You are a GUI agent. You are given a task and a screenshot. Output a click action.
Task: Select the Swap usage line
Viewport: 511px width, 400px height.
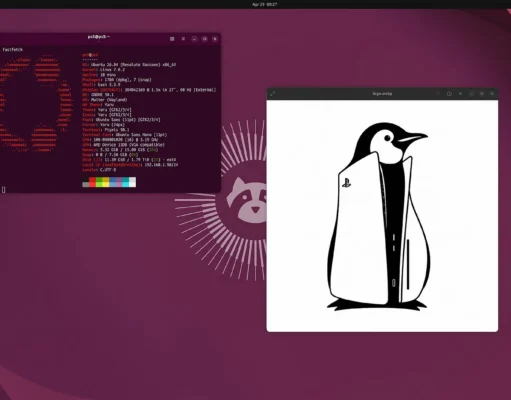(110, 155)
